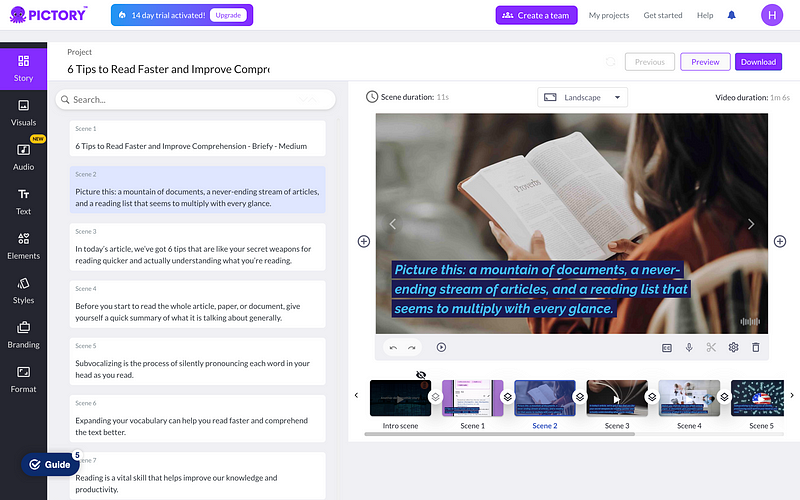Viewport: 800px width, 500px height.
Task: Open the Help menu
Action: pyautogui.click(x=705, y=15)
